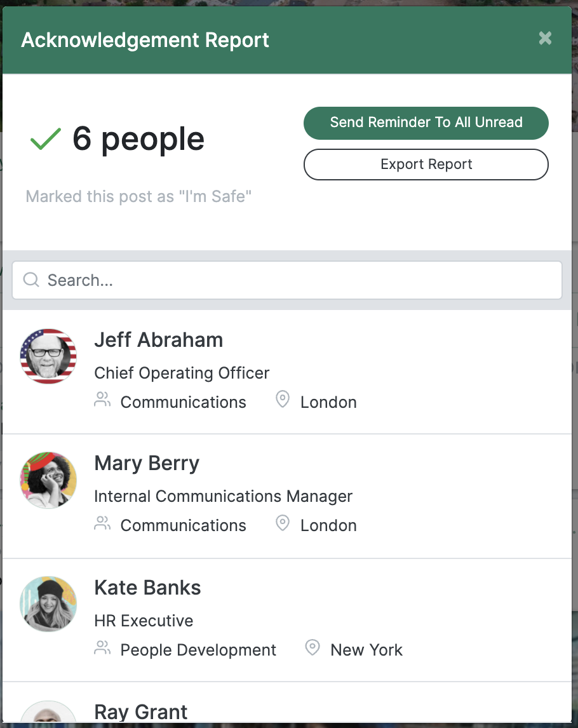Viewport: 578px width, 728px height.
Task: Click the green checkmark icon
Action: click(45, 139)
